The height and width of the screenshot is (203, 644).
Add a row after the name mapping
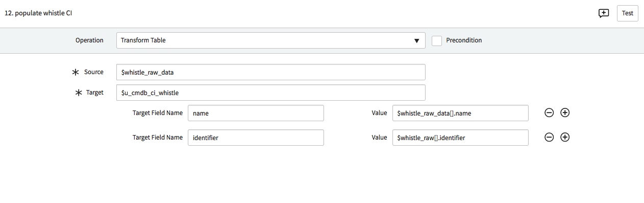565,112
